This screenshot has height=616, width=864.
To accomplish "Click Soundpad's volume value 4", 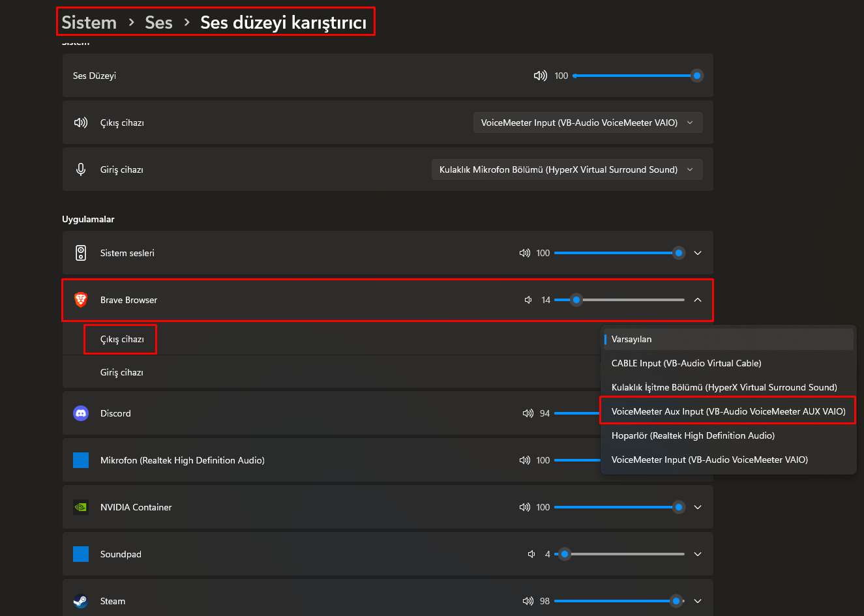I will 548,554.
